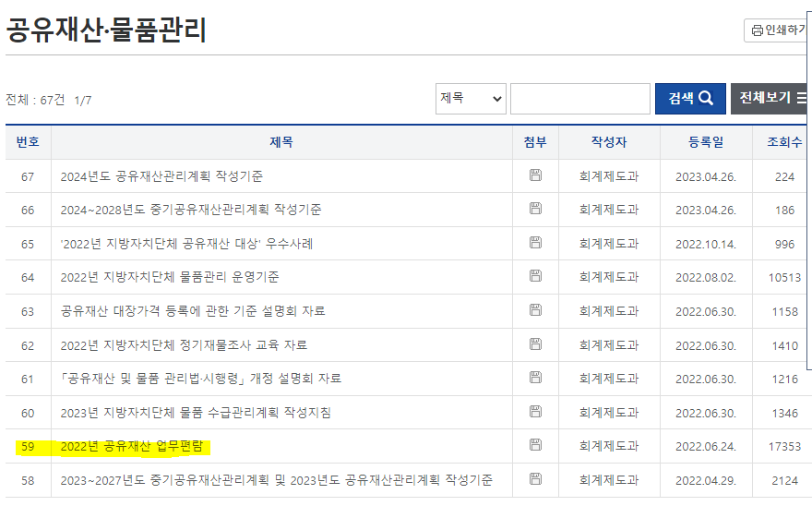Click view count 224
The image size is (812, 506).
[784, 177]
